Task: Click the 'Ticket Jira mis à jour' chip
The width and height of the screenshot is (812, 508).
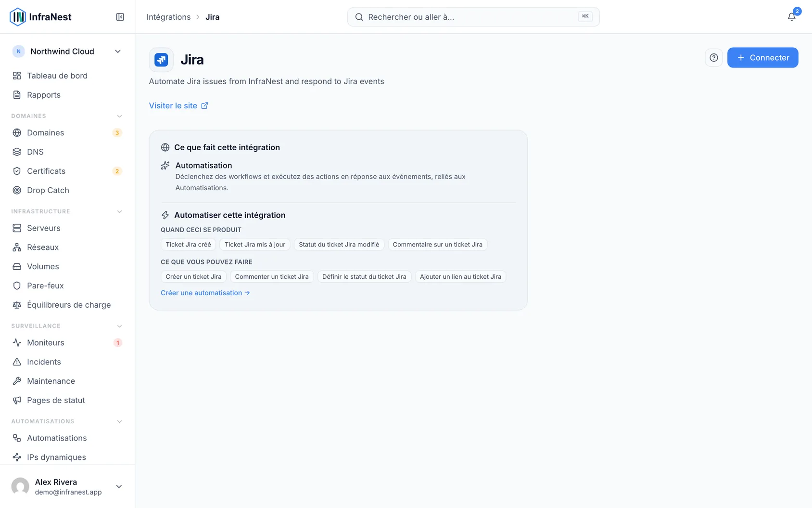Action: pos(255,245)
